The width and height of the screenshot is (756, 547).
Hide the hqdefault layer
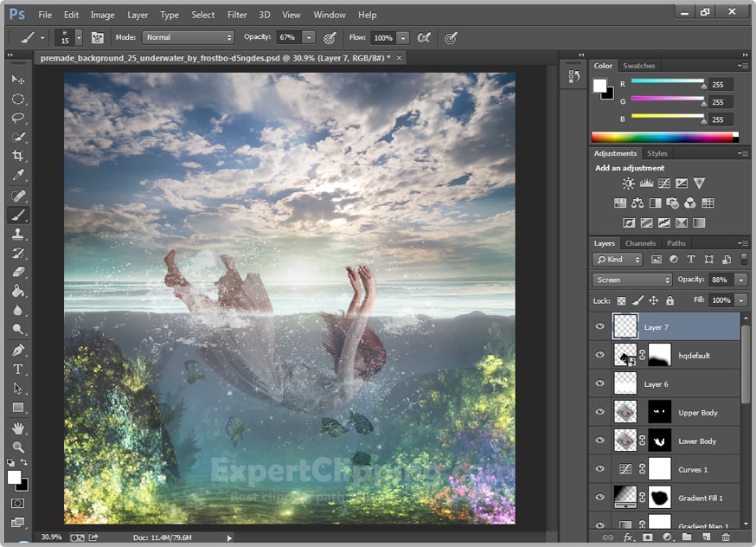click(599, 354)
